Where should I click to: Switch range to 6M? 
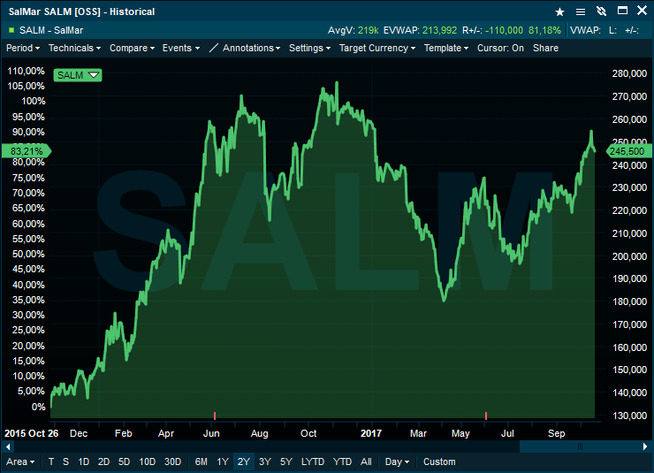[x=201, y=462]
